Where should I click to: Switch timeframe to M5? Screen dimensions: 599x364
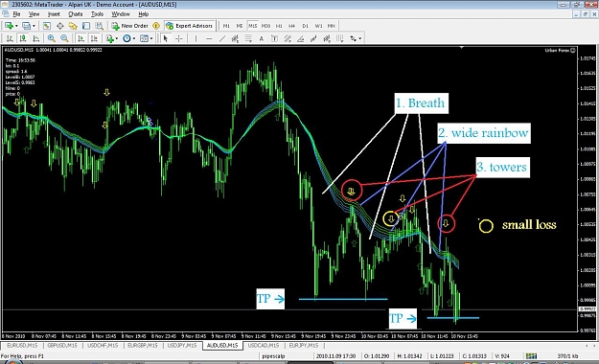(240, 26)
